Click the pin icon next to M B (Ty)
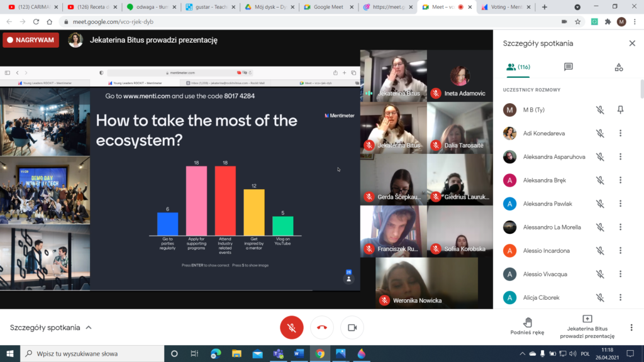644x362 pixels. (x=620, y=110)
